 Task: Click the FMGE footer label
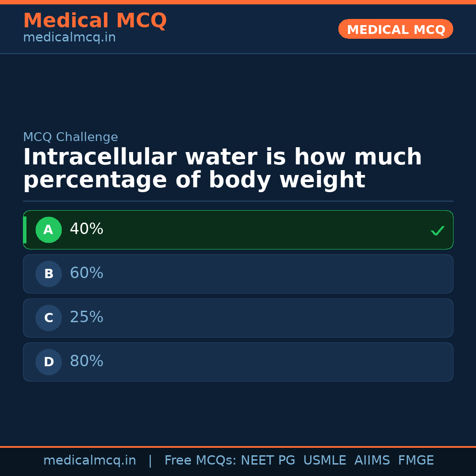[x=416, y=461]
